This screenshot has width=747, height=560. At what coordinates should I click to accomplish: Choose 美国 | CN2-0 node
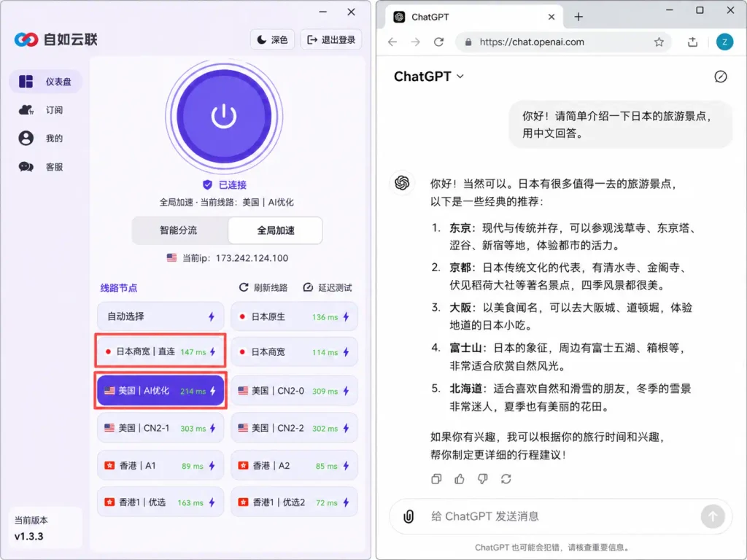(x=295, y=391)
